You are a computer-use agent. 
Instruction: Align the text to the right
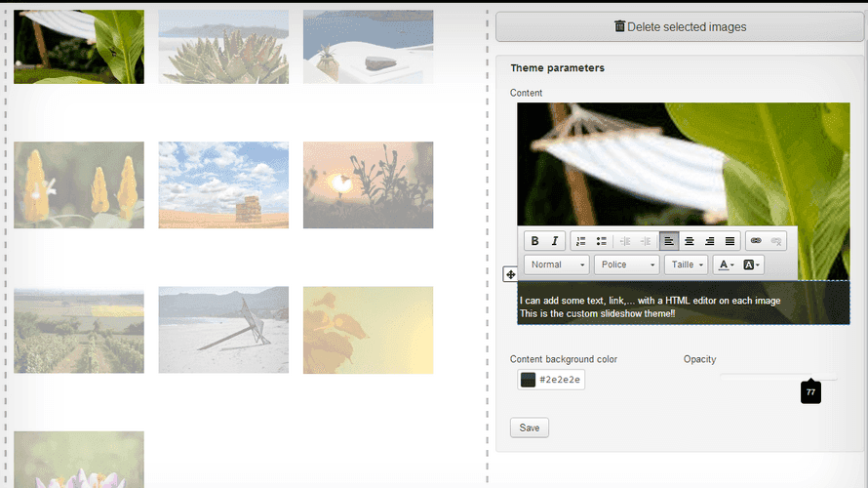pos(710,241)
